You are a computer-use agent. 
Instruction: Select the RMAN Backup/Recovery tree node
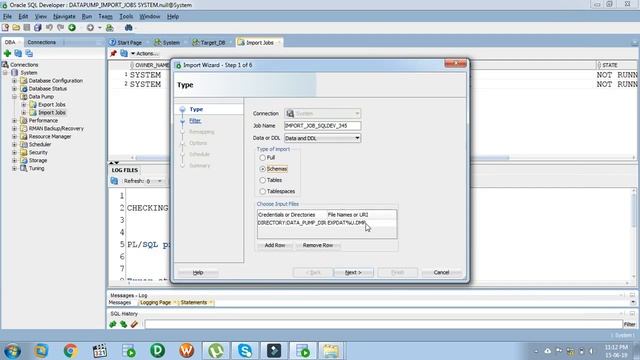[56, 129]
